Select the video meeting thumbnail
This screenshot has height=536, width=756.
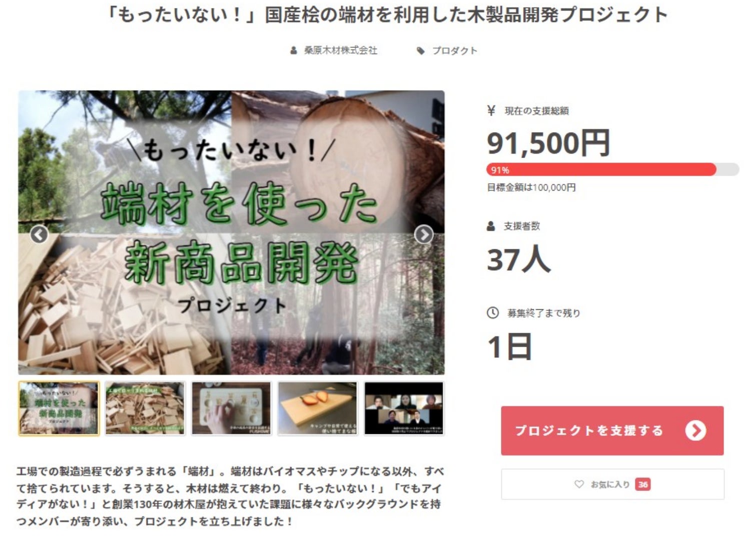[404, 408]
